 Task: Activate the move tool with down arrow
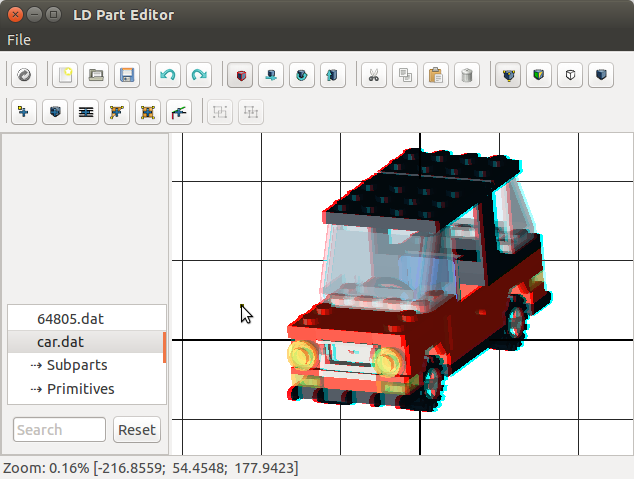click(271, 75)
